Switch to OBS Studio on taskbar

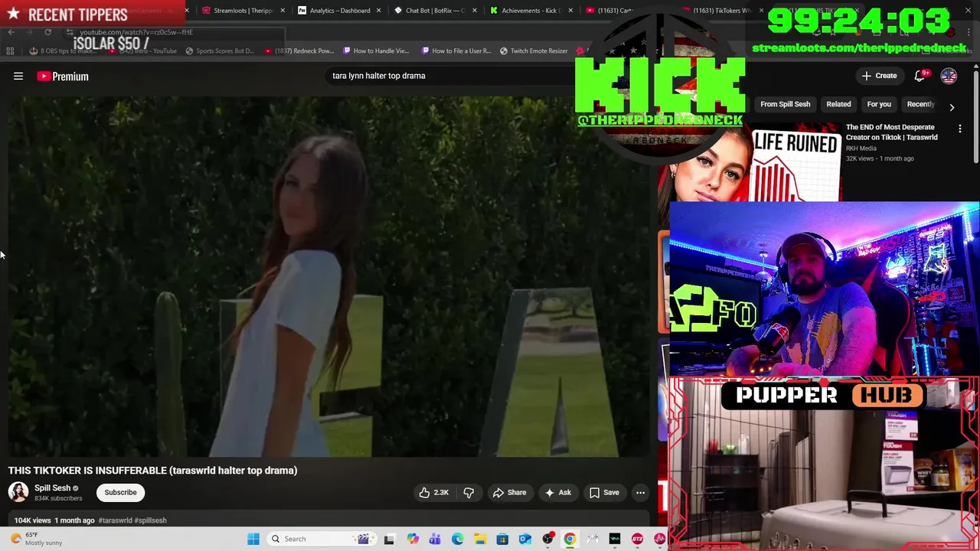(x=547, y=539)
